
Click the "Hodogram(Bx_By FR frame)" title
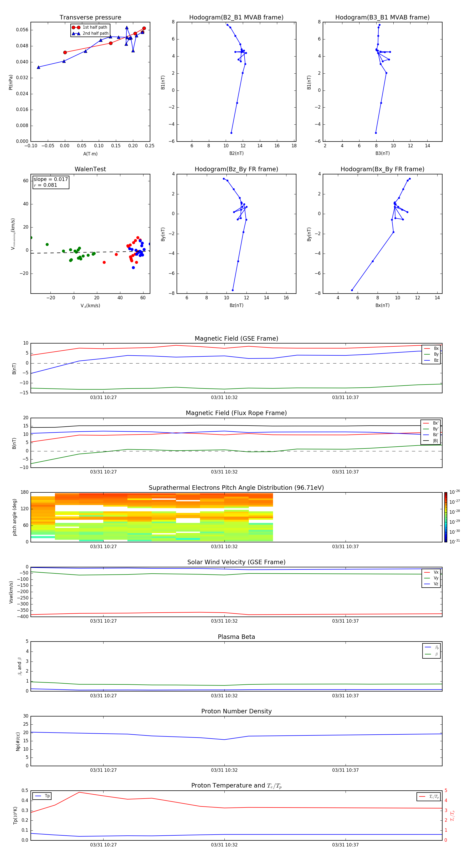[382, 169]
